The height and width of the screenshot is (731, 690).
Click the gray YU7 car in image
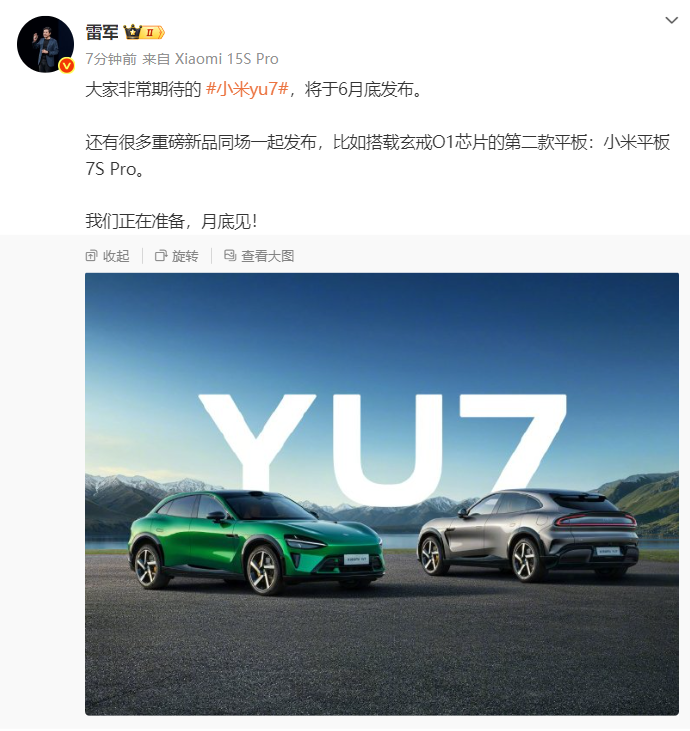pos(528,535)
